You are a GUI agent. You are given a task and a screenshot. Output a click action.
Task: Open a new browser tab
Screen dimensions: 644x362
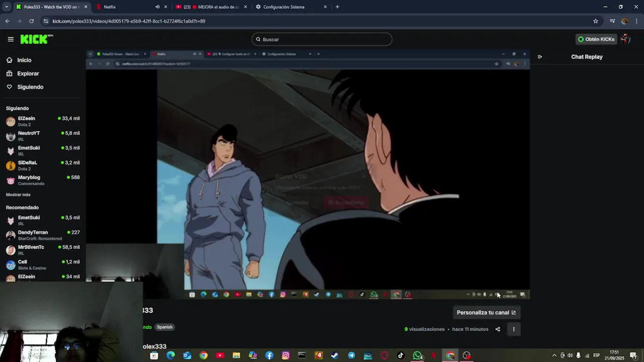coord(337,7)
